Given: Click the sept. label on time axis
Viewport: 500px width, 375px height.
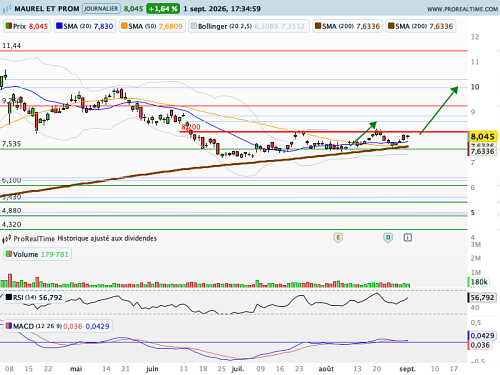Looking at the screenshot, I should (407, 369).
